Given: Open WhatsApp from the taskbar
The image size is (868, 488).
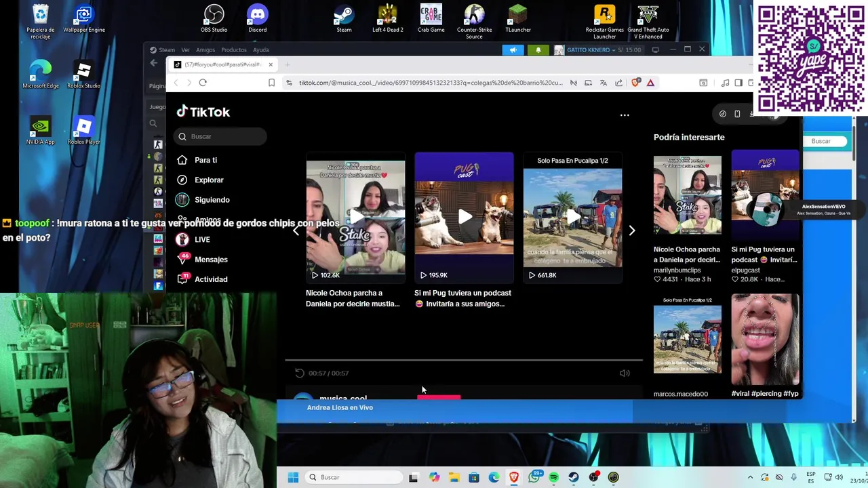Looking at the screenshot, I should (534, 477).
